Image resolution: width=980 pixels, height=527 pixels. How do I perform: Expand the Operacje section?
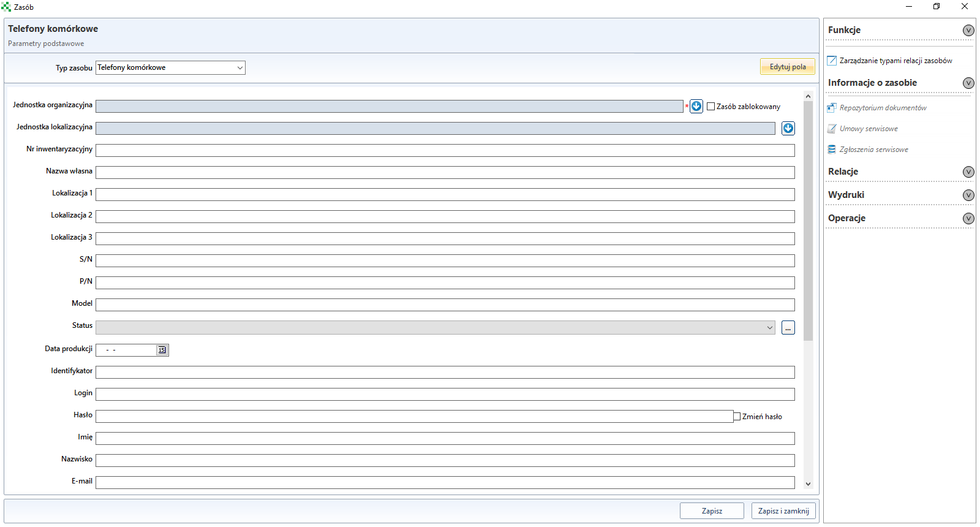[968, 218]
